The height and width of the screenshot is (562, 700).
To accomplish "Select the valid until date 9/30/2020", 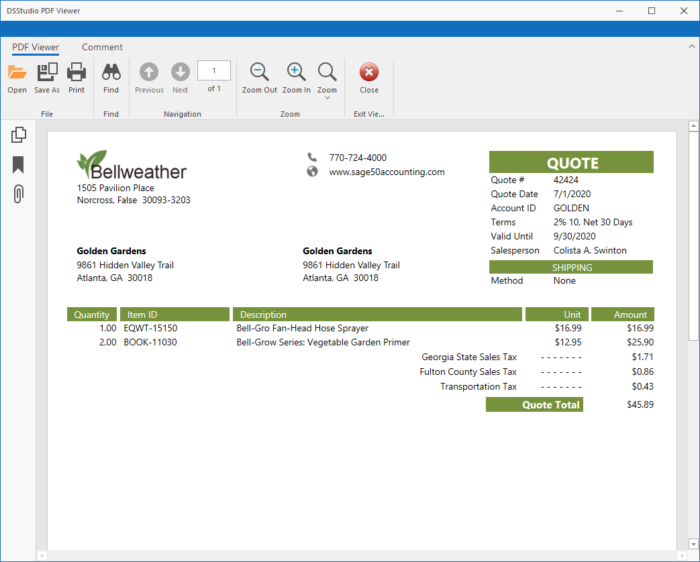I will click(x=575, y=236).
